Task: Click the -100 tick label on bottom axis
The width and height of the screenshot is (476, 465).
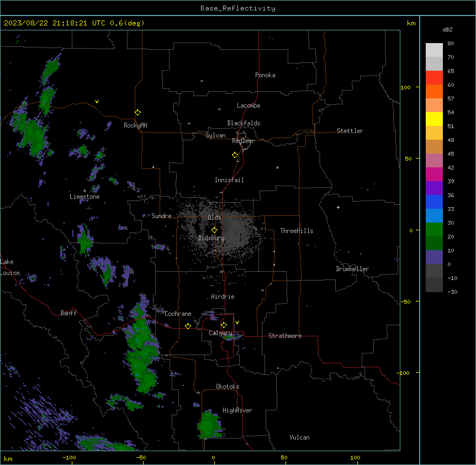Action: (69, 457)
